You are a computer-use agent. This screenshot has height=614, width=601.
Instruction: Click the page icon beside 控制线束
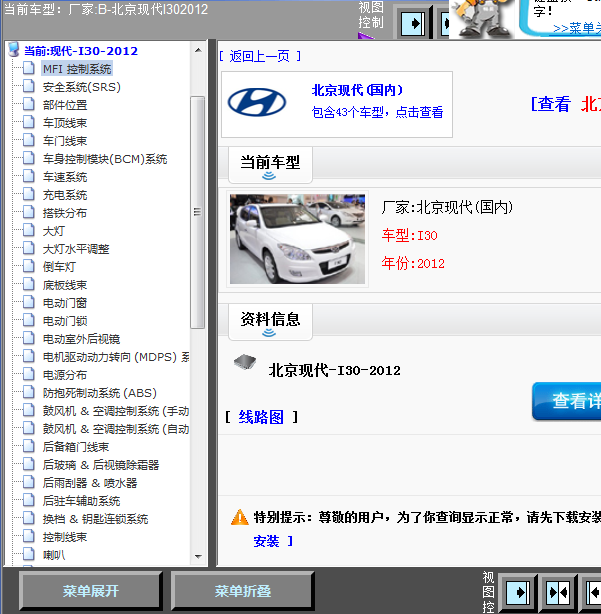coord(29,536)
